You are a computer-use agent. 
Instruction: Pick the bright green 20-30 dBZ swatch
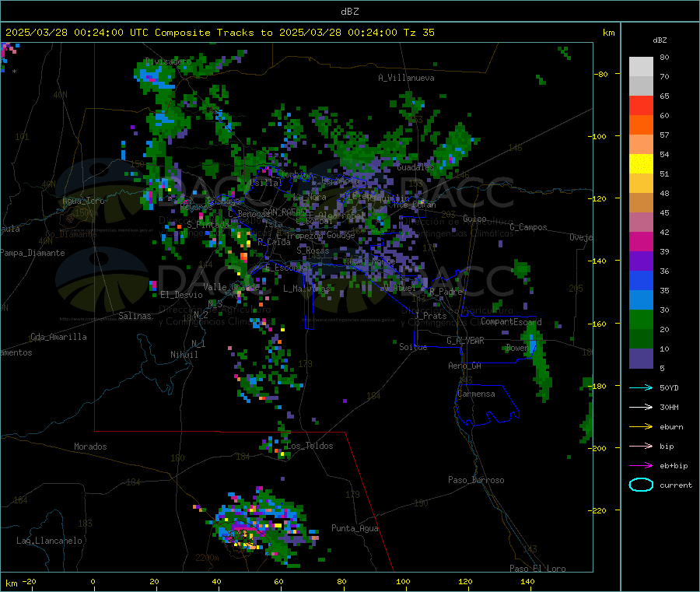click(x=641, y=320)
